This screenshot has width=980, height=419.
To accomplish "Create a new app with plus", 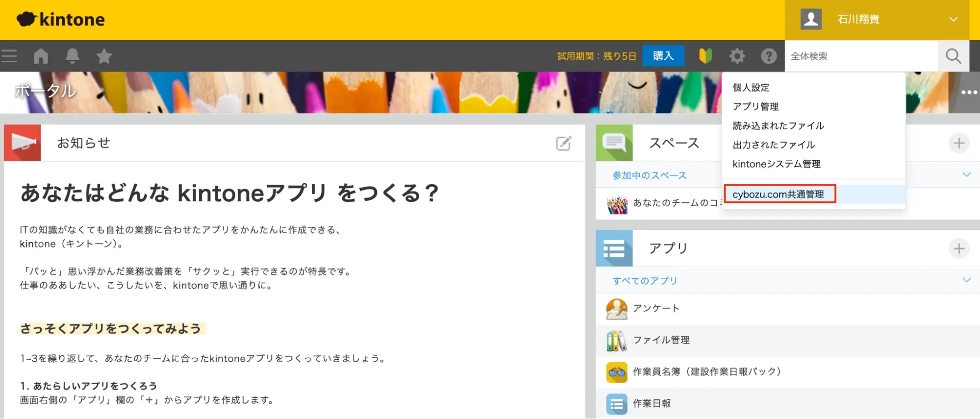I will [959, 248].
